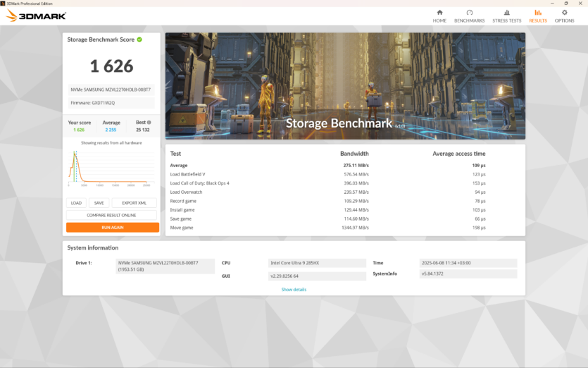Click the SAVE button
Screen dimensions: 588x368
[99, 203]
